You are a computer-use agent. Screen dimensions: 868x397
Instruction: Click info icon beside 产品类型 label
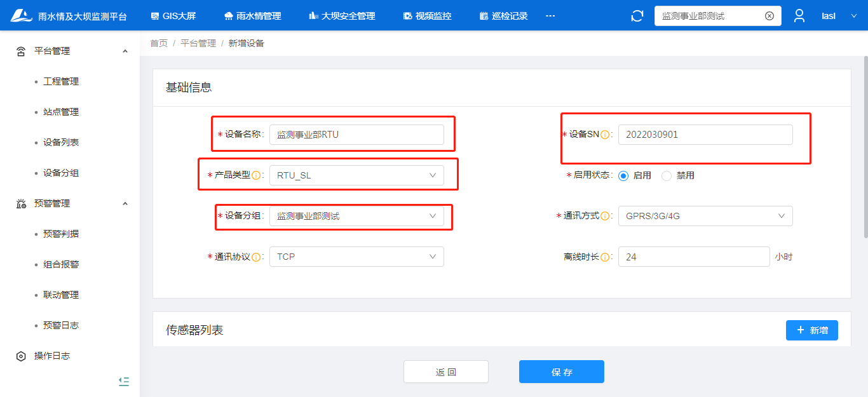point(256,175)
